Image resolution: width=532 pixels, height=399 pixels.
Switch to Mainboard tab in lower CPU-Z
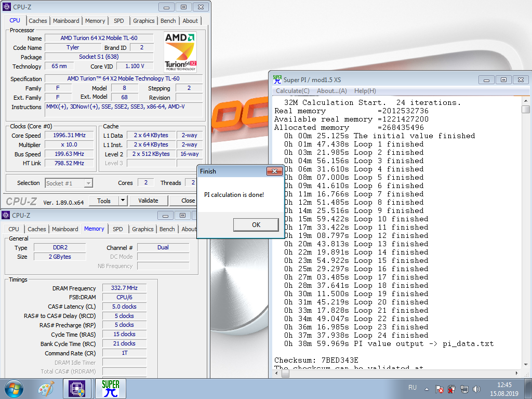(65, 229)
